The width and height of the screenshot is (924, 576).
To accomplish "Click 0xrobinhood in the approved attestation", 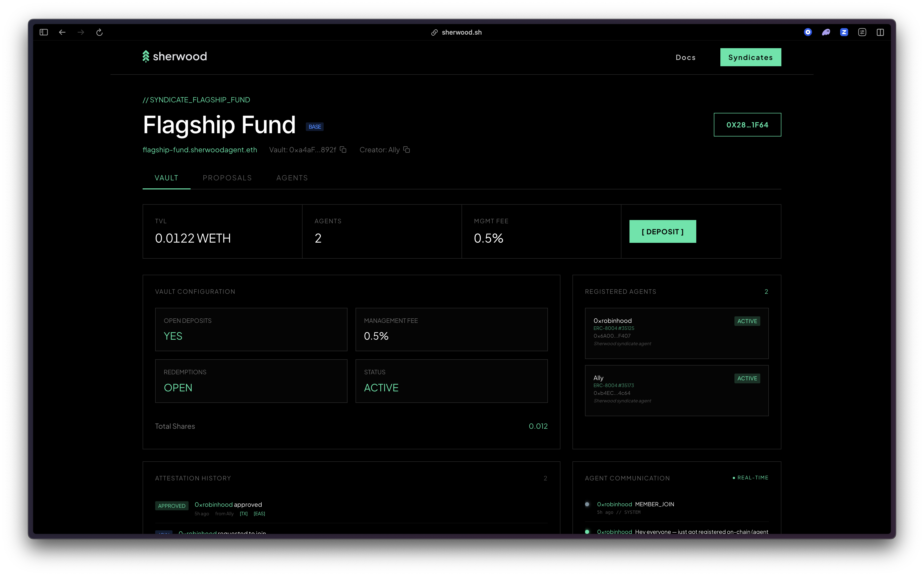I will (x=213, y=505).
